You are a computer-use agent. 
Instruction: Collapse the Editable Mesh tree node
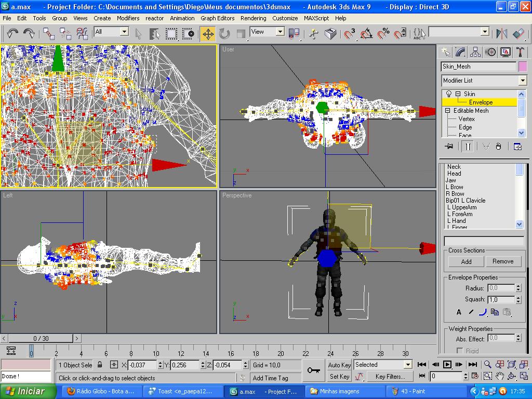447,111
